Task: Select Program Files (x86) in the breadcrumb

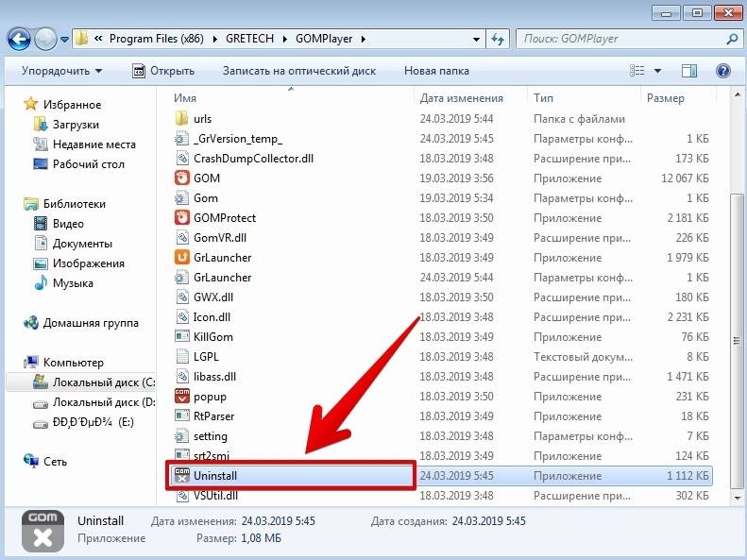Action: [x=156, y=39]
